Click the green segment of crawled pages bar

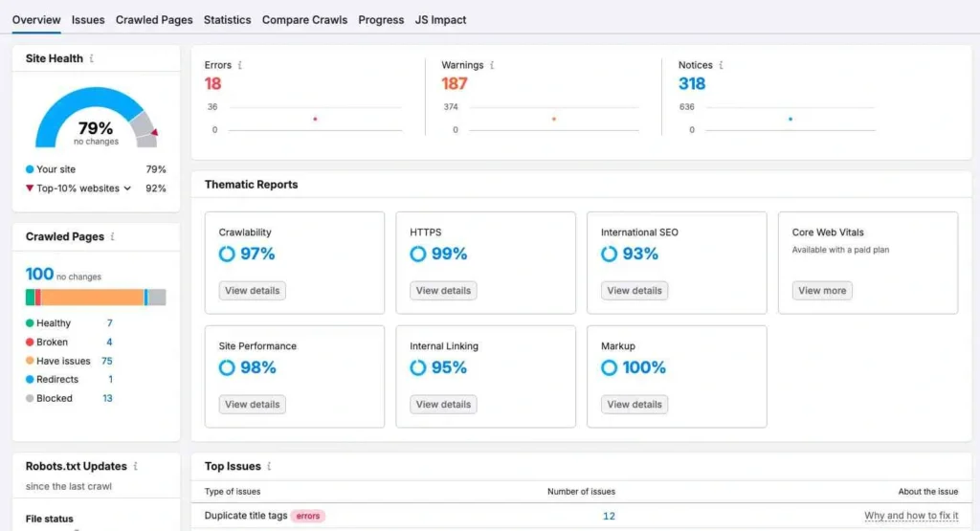30,298
